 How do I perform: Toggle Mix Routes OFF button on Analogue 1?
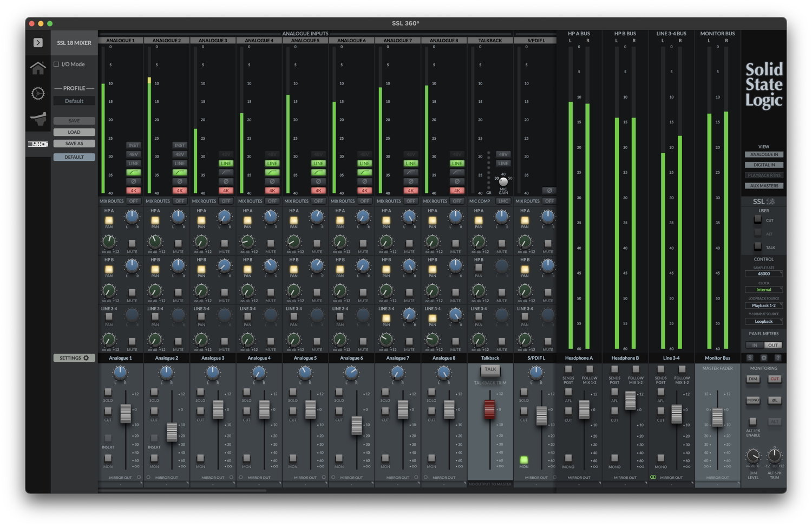133,201
